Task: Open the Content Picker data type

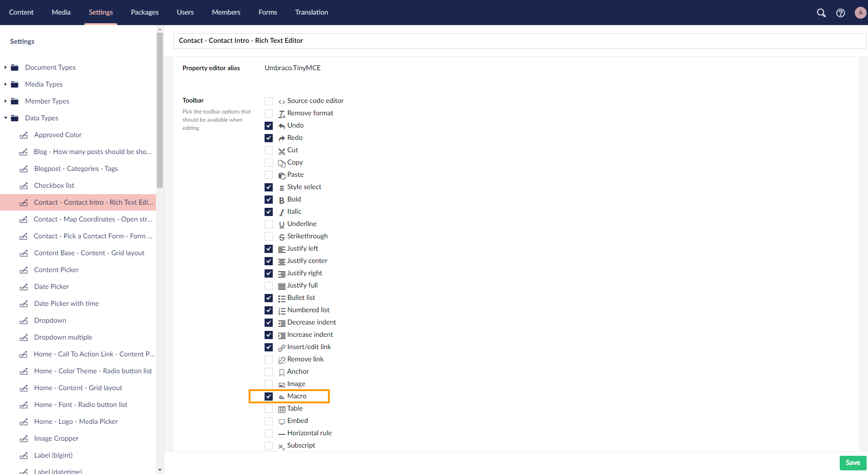Action: 57,270
